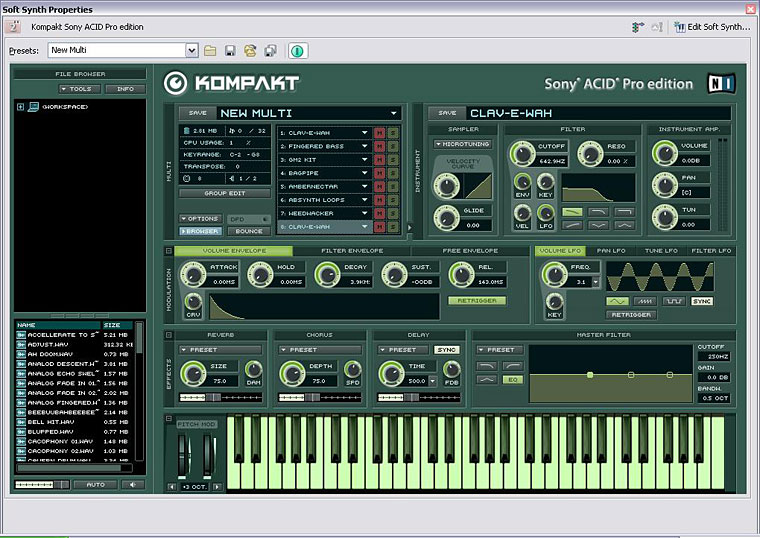
Task: Click the LFO Freq knob
Action: click(554, 275)
